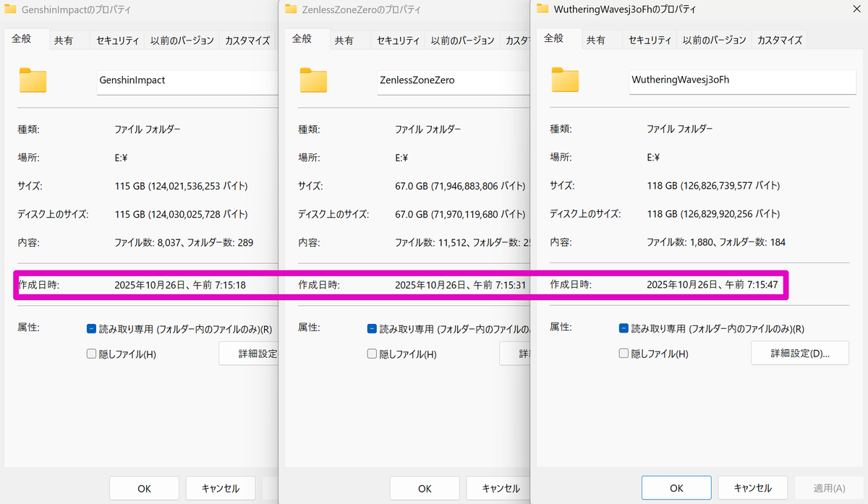Toggle 隠しファイル(H) in the ZenlessZoneZero window

click(x=372, y=354)
